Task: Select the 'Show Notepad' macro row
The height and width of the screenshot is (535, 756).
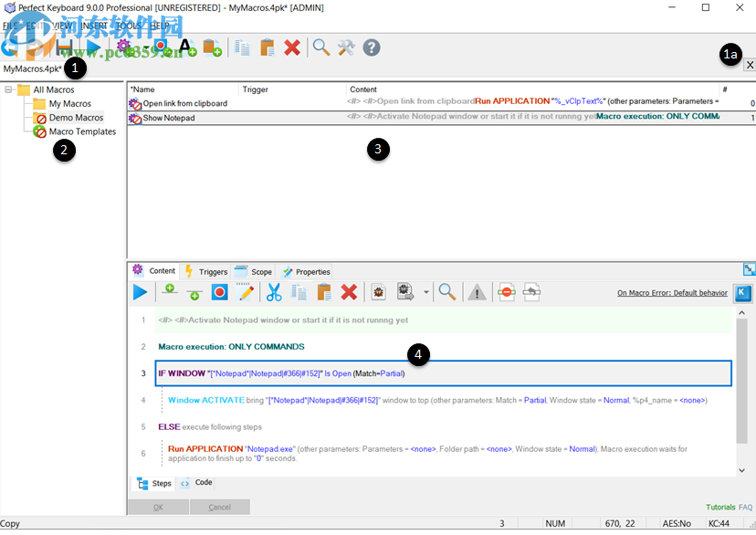Action: point(441,118)
